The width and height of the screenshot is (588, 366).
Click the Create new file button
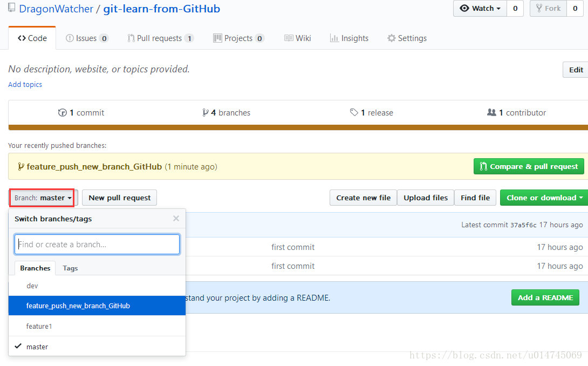tap(363, 198)
